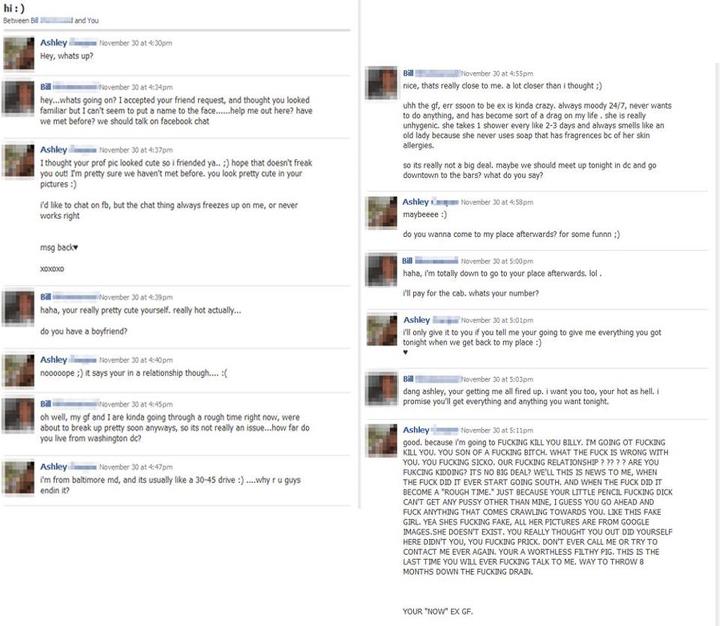The width and height of the screenshot is (720, 626).
Task: Click Ashley's avatar on the 4:37pm message
Action: click(x=19, y=161)
